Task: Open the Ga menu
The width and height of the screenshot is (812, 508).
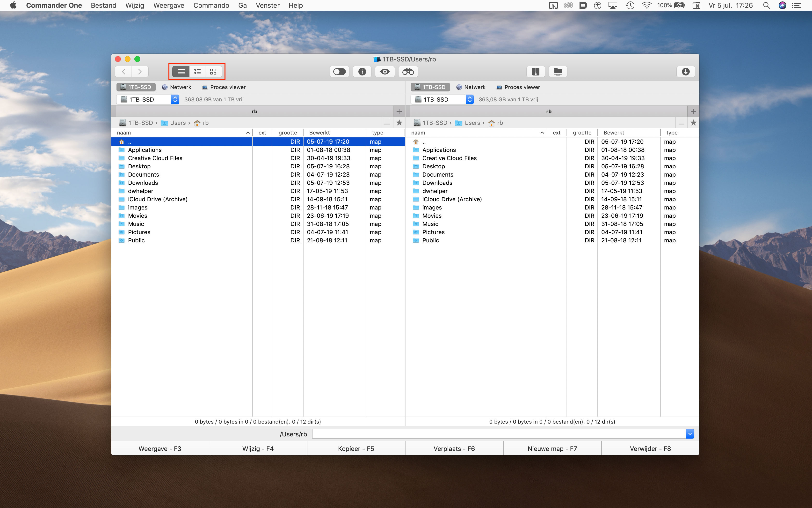Action: [x=242, y=5]
